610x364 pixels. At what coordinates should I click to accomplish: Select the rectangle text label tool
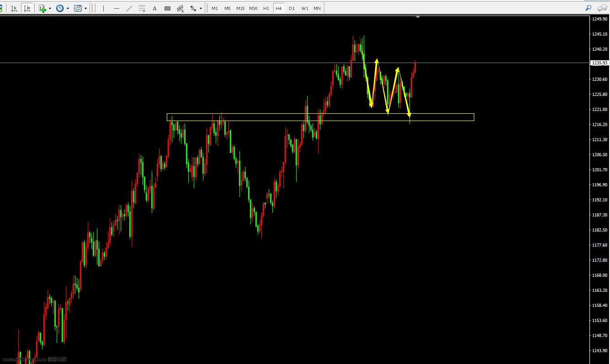(168, 8)
